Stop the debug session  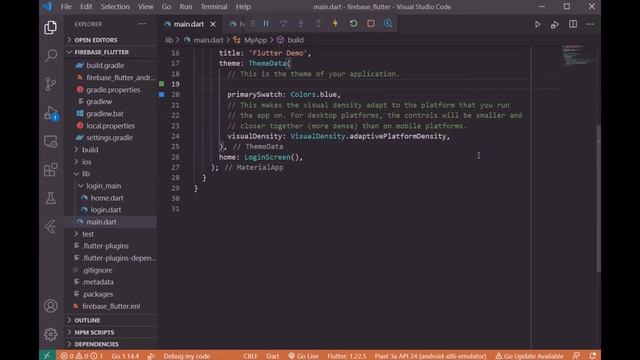(371, 24)
